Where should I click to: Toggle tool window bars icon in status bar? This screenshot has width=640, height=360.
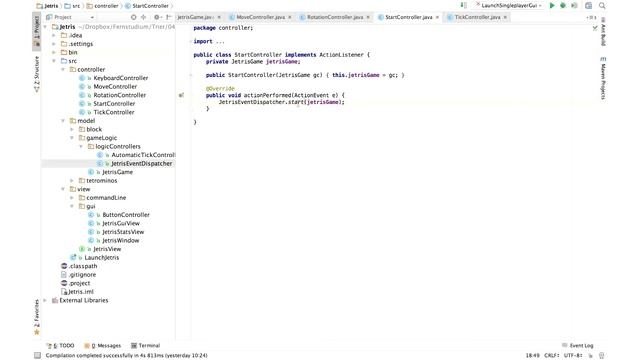(38, 356)
